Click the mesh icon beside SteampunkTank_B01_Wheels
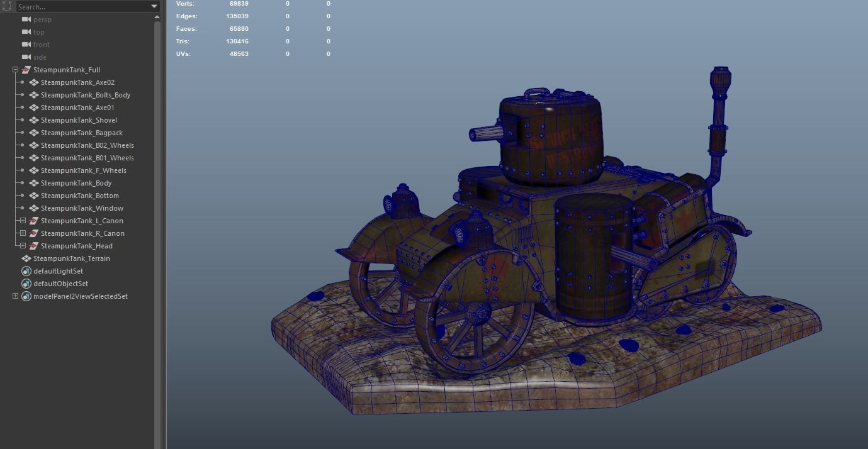The height and width of the screenshot is (449, 868). point(34,158)
